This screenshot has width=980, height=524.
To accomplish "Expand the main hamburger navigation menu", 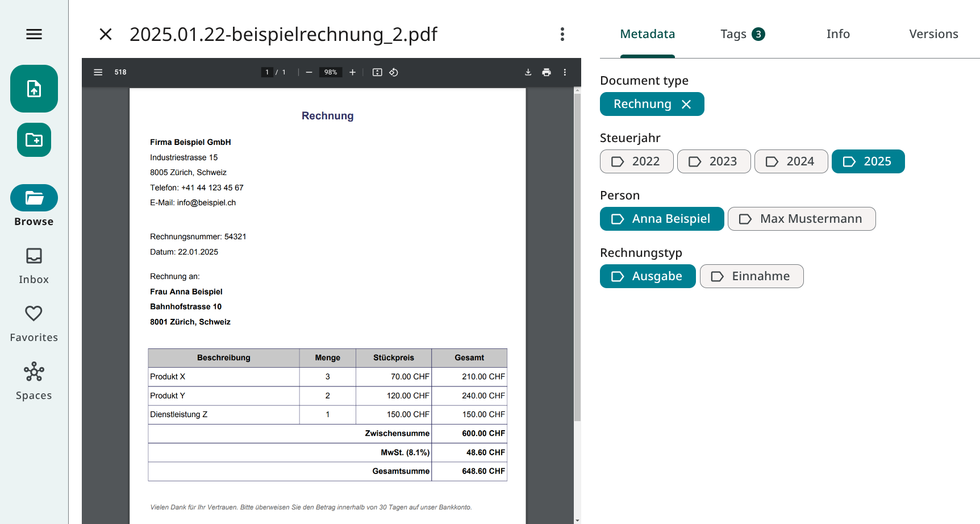I will coord(34,34).
